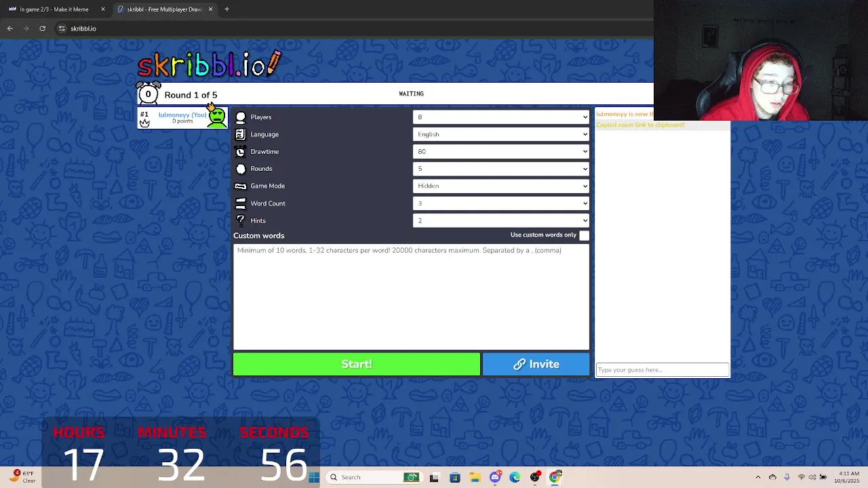This screenshot has height=488, width=868.
Task: Click the Game Mode icon
Action: click(240, 186)
